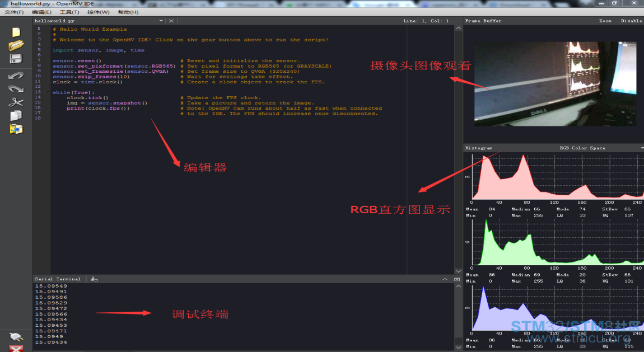Connect to camera using the plug icon
This screenshot has width=644, height=352.
[16, 336]
